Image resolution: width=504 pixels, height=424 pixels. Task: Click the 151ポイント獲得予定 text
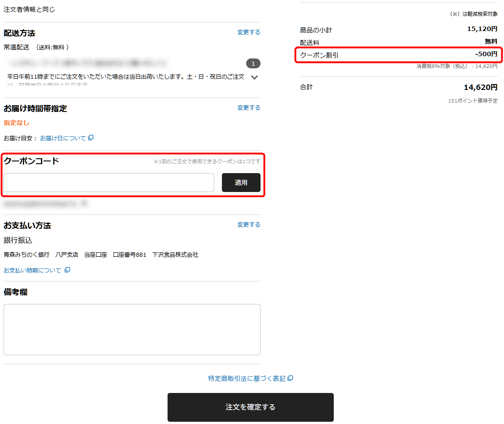[473, 101]
